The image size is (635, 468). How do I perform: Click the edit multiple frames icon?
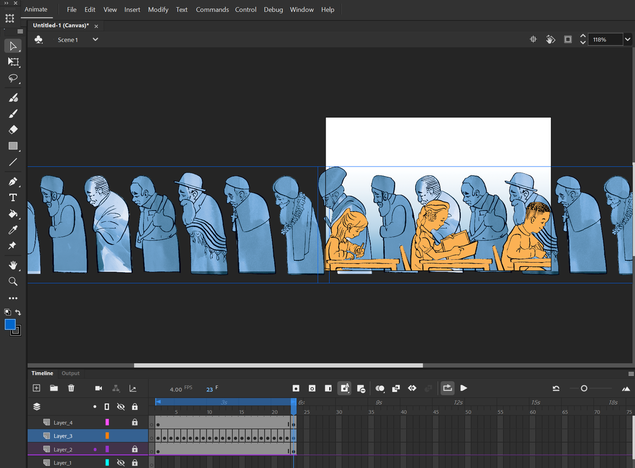click(x=396, y=388)
